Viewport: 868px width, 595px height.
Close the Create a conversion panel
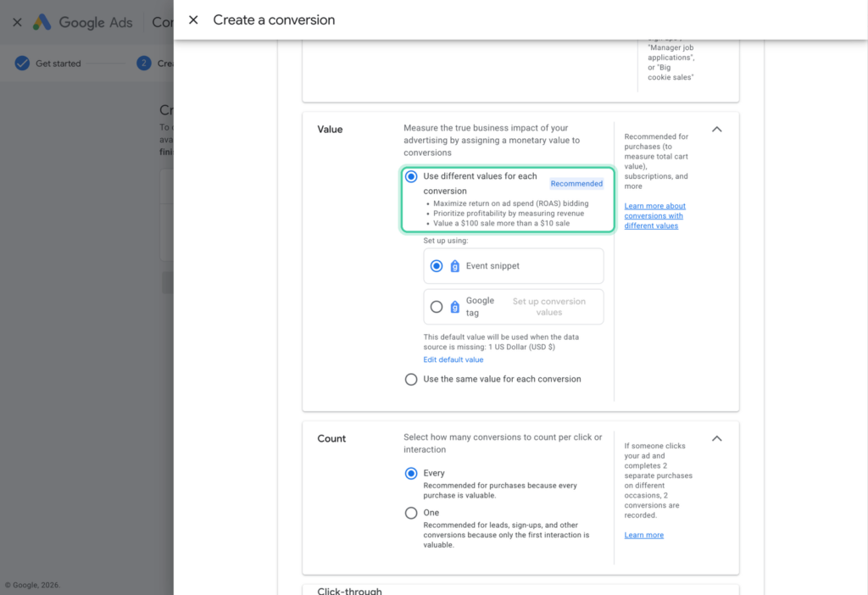pos(193,20)
